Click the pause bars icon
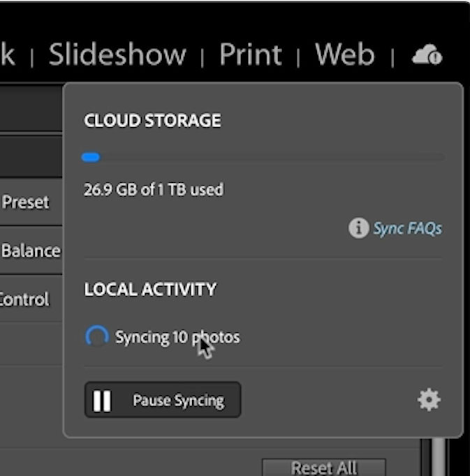Screen dimensions: 470x476 pos(101,401)
